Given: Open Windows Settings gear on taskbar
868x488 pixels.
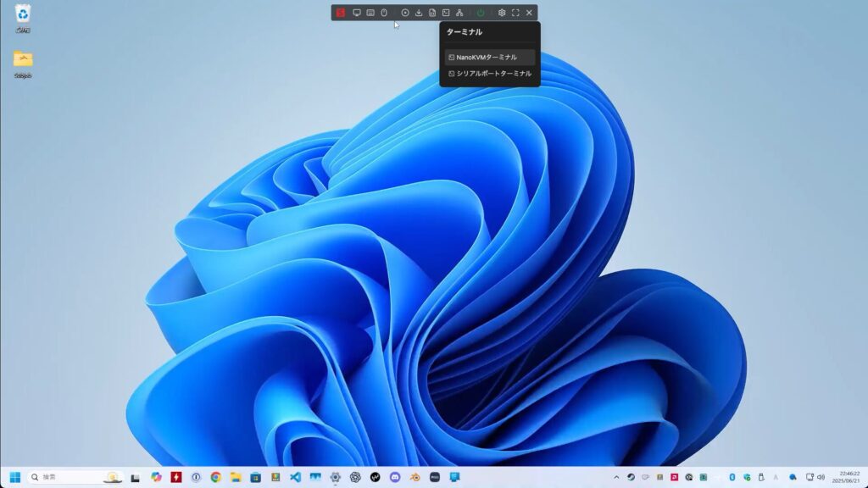Looking at the screenshot, I should [x=336, y=477].
